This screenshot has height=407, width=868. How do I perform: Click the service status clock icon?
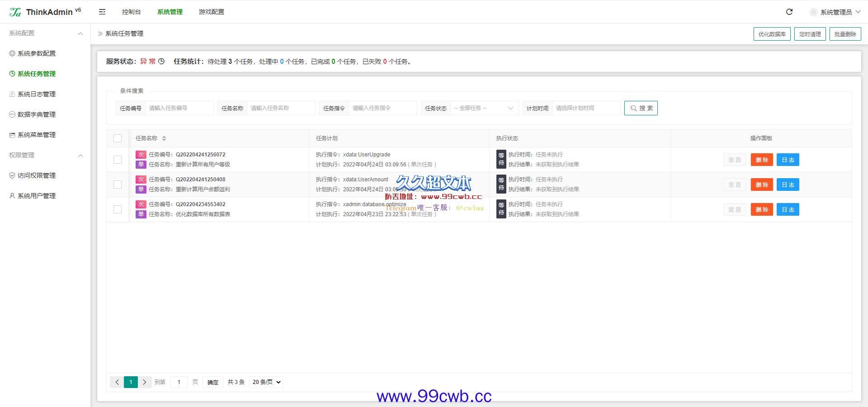161,62
